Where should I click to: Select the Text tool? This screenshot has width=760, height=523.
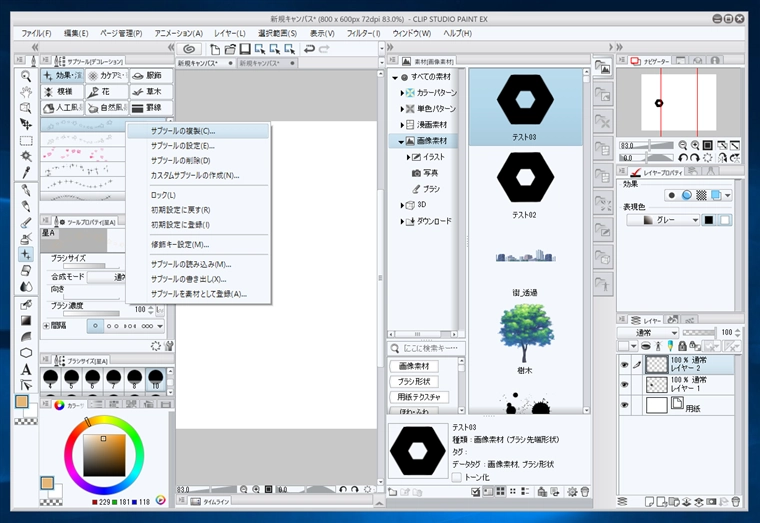pos(26,369)
